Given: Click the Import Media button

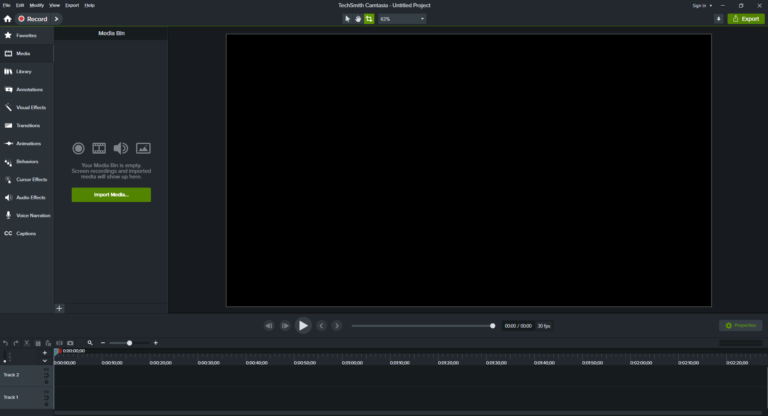Looking at the screenshot, I should tap(111, 195).
